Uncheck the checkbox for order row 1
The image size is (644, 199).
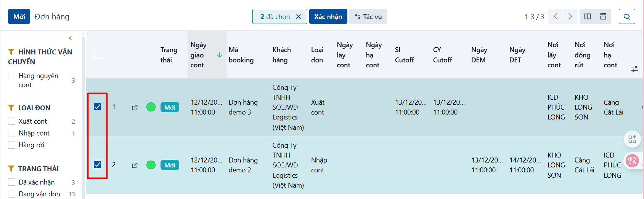tap(98, 107)
